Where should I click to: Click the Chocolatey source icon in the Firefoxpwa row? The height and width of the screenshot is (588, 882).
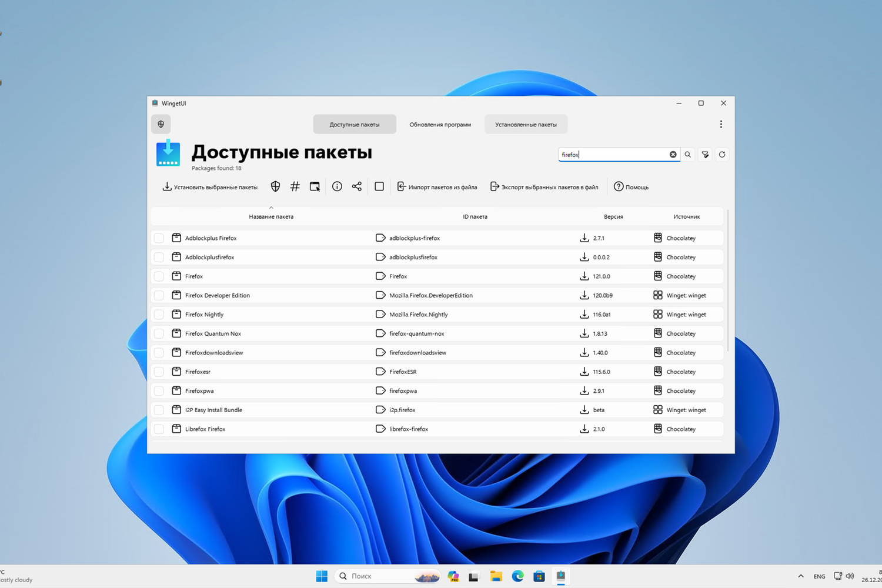click(x=658, y=390)
